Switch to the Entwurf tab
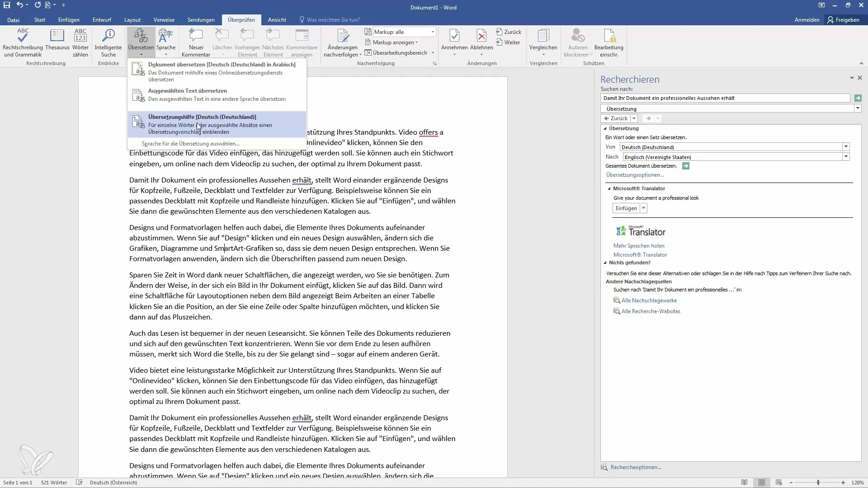Screen dimensions: 868x488 102,20
